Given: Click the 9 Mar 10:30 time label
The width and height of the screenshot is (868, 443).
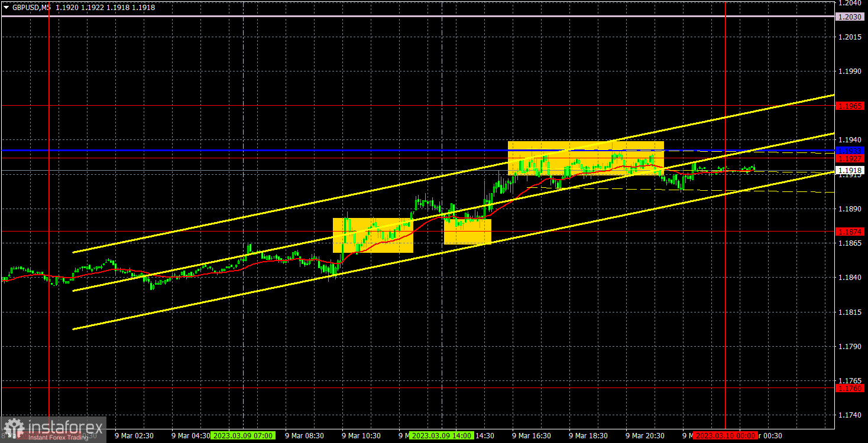Looking at the screenshot, I should [x=361, y=435].
